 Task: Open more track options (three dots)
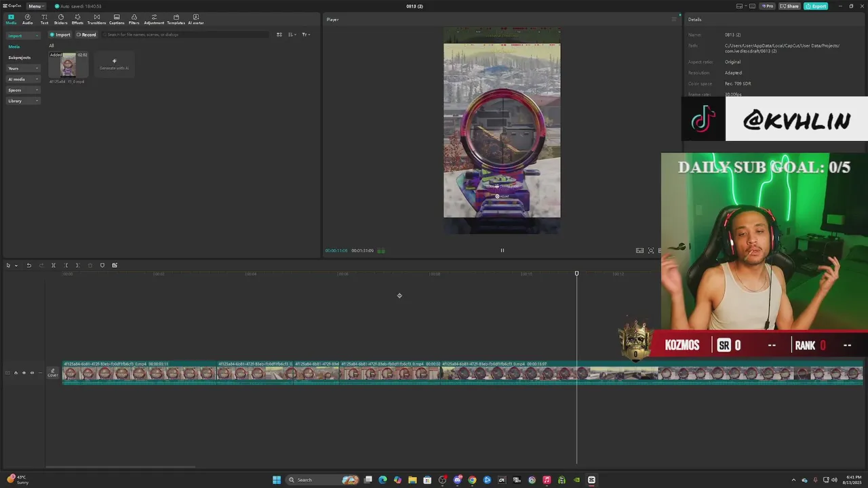tap(40, 373)
